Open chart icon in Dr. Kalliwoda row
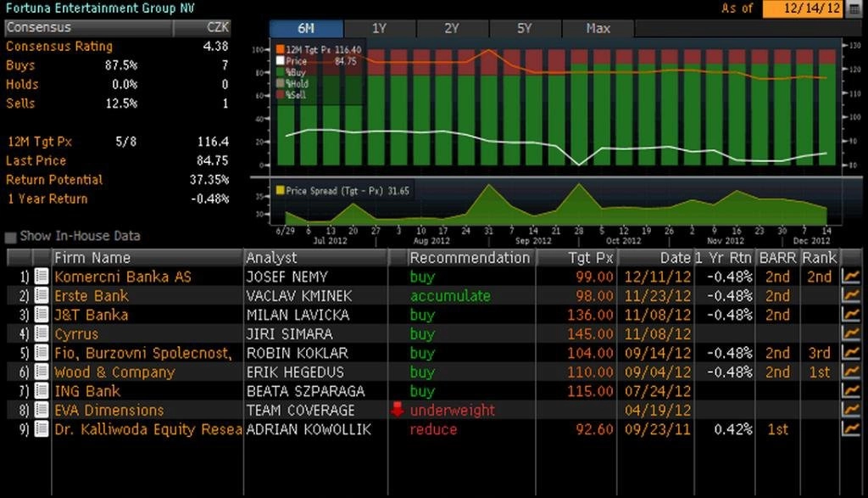The height and width of the screenshot is (498, 868). [850, 429]
